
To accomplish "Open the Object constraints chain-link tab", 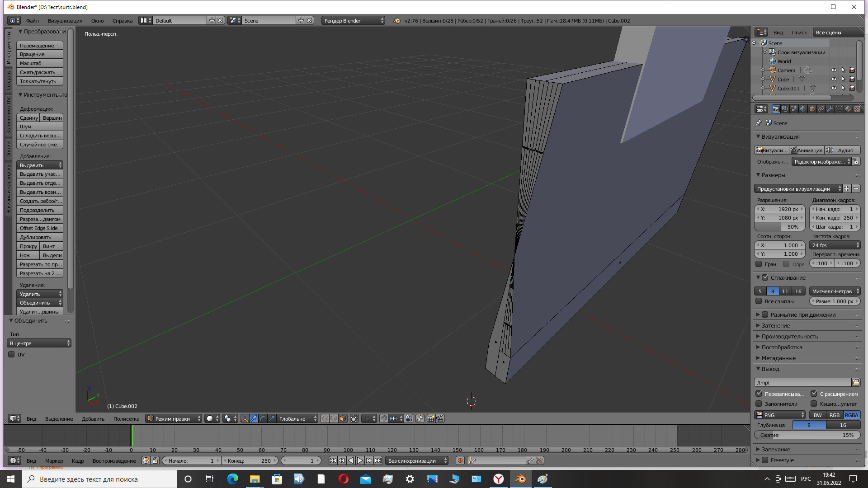I will (821, 109).
